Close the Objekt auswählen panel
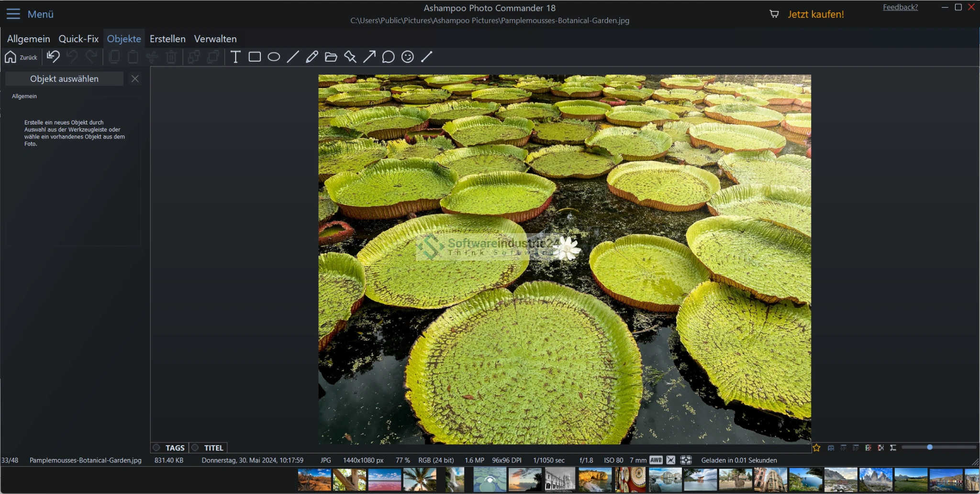 (135, 79)
